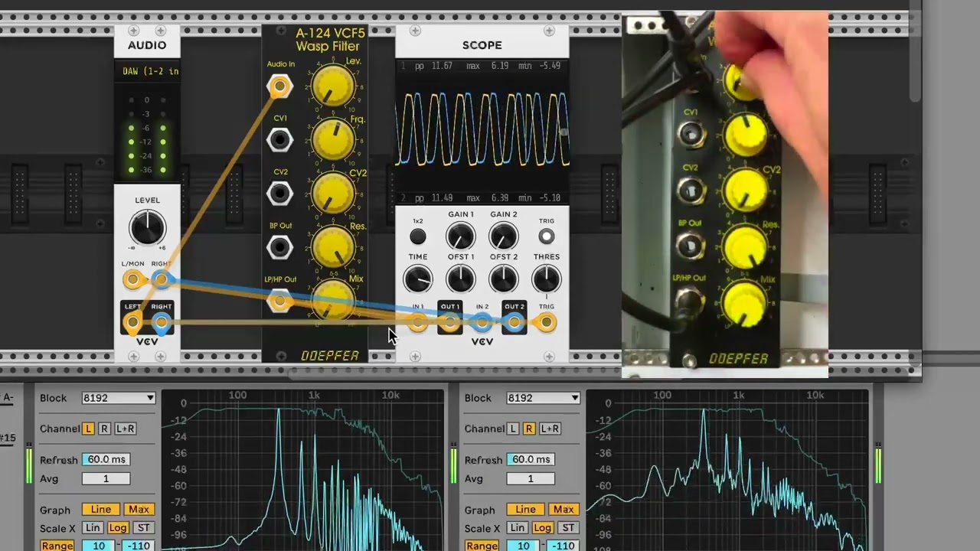Screen dimensions: 980x551
Task: Click the Mix knob on Wasp Filter
Action: pos(333,301)
